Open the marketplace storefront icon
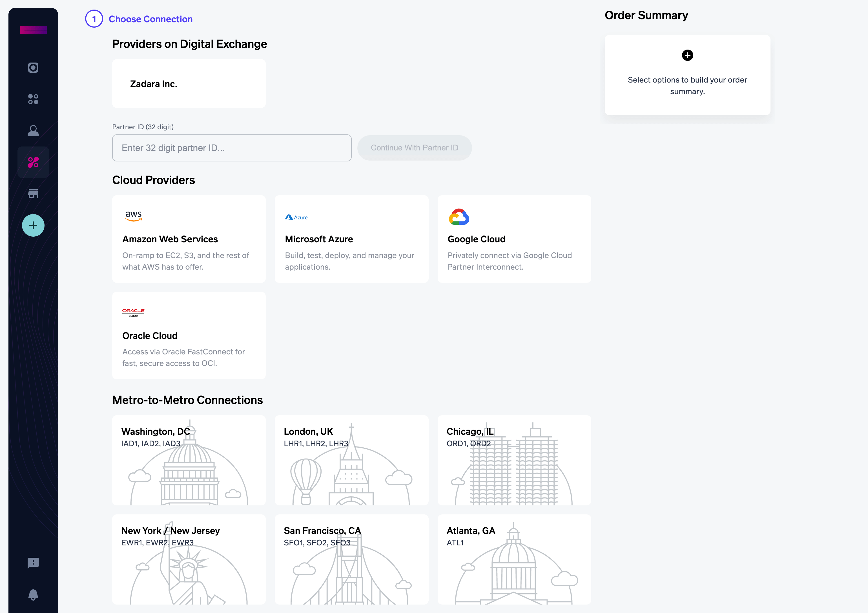This screenshot has width=868, height=613. [x=33, y=194]
